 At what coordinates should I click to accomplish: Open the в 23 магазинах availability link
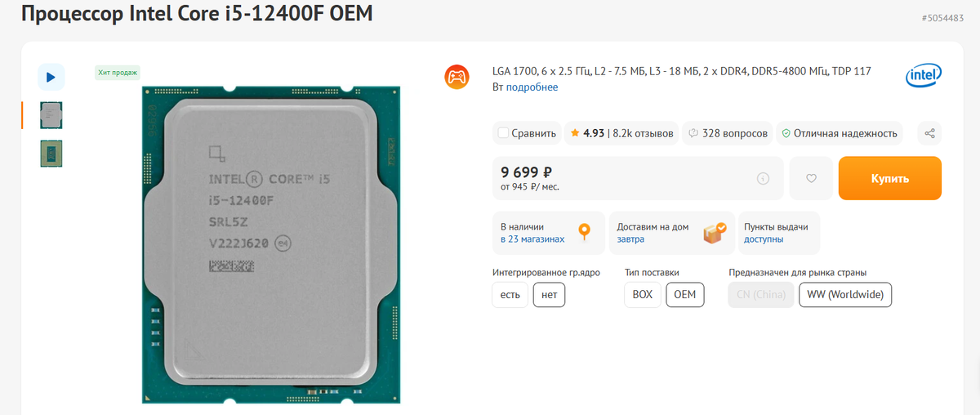532,239
